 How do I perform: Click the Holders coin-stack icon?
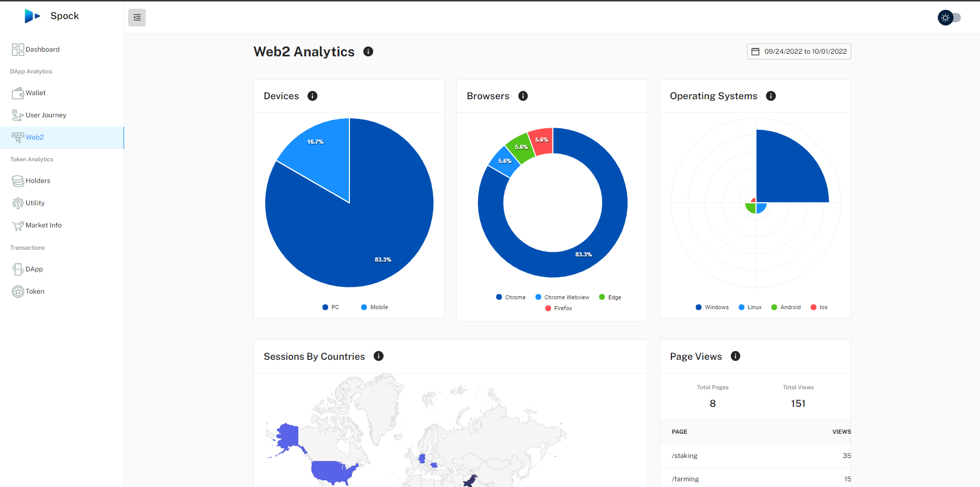(18, 181)
